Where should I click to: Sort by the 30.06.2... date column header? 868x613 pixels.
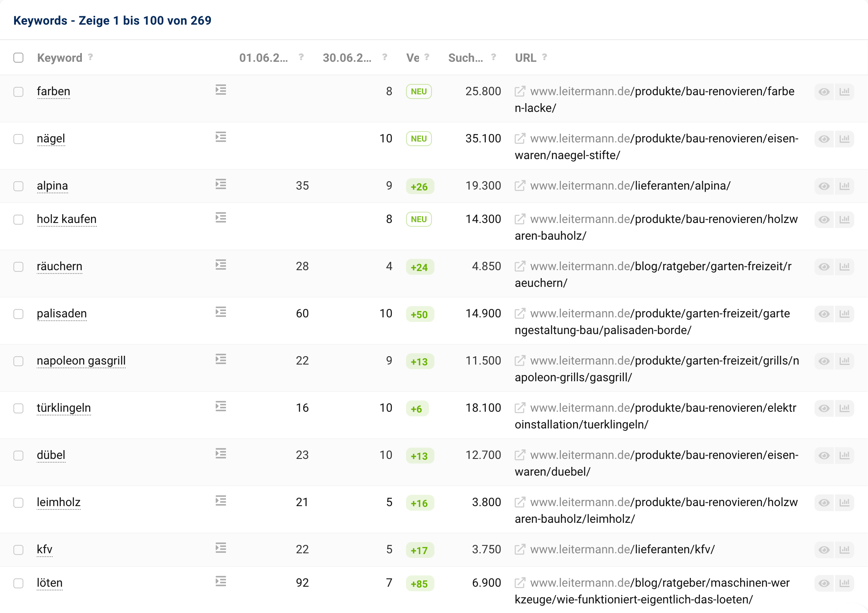click(347, 58)
